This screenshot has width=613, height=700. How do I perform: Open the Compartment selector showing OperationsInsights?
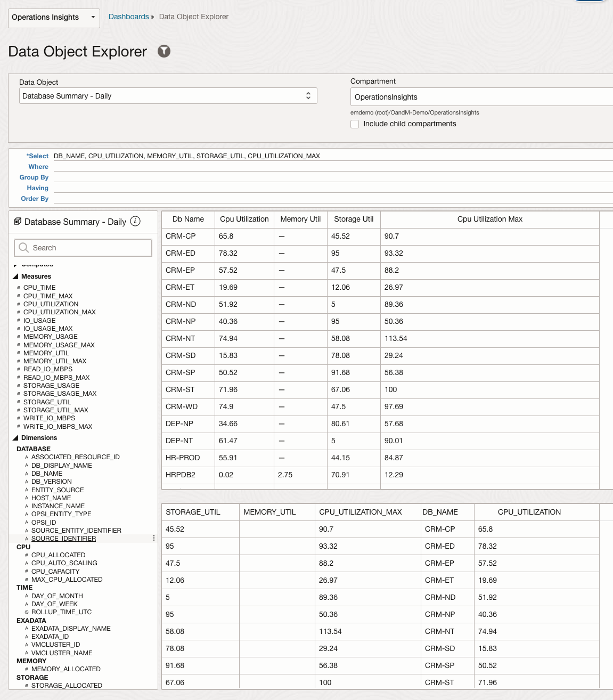[479, 97]
